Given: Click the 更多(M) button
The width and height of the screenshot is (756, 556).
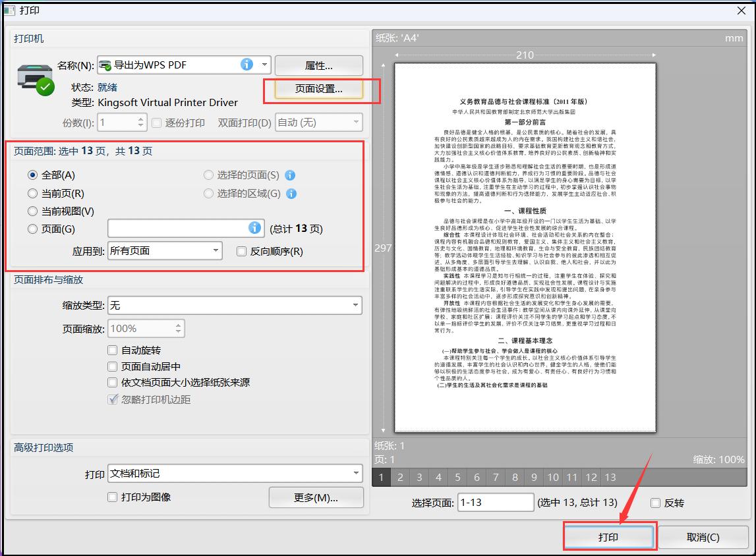Looking at the screenshot, I should [316, 497].
